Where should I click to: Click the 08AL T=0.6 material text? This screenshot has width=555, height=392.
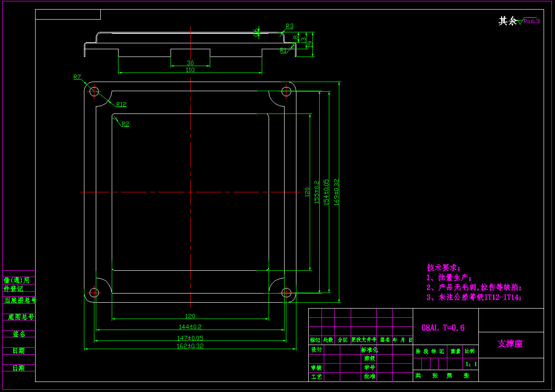pos(443,327)
